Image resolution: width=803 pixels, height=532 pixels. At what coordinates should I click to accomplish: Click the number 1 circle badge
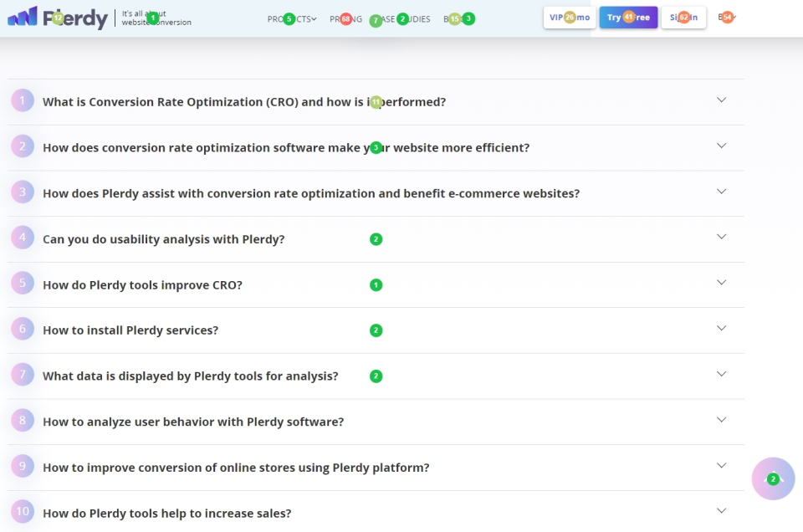(x=23, y=101)
